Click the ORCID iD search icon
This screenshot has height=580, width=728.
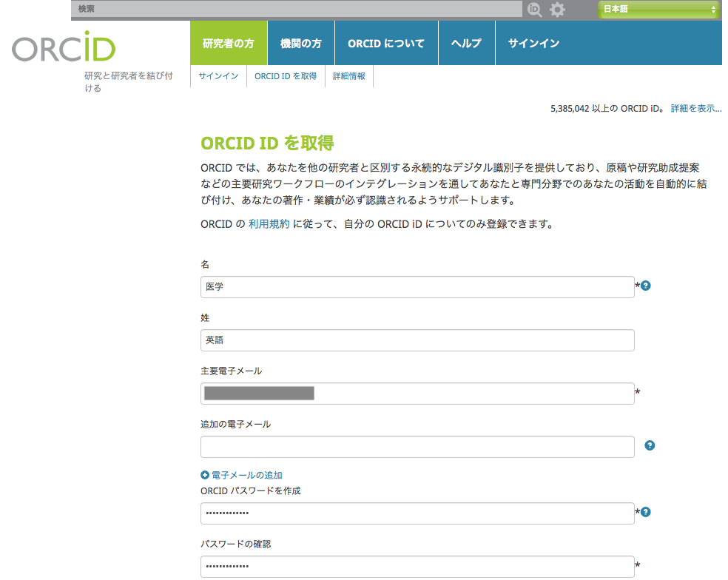[534, 10]
